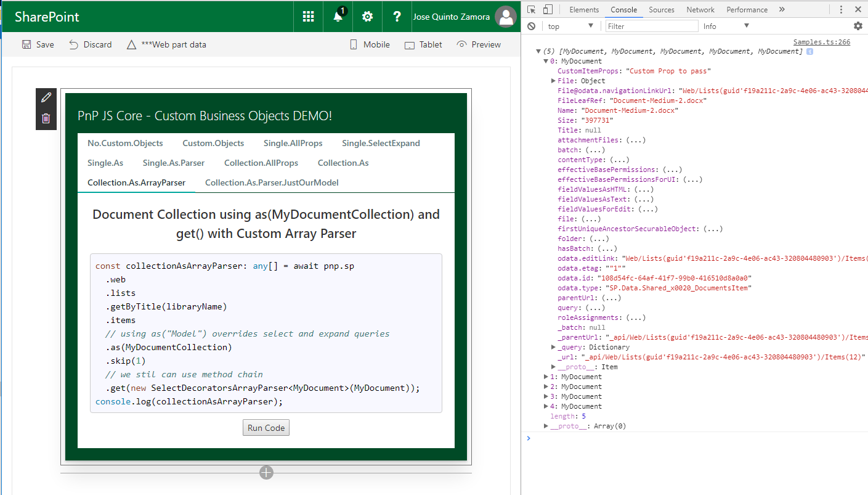
Task: Collapse the 0: MyDocument entry
Action: click(546, 62)
